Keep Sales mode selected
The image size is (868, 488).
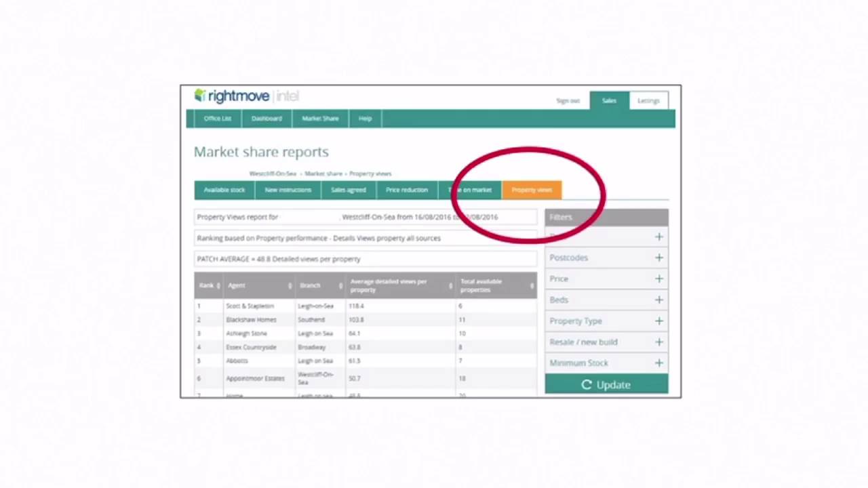point(608,100)
